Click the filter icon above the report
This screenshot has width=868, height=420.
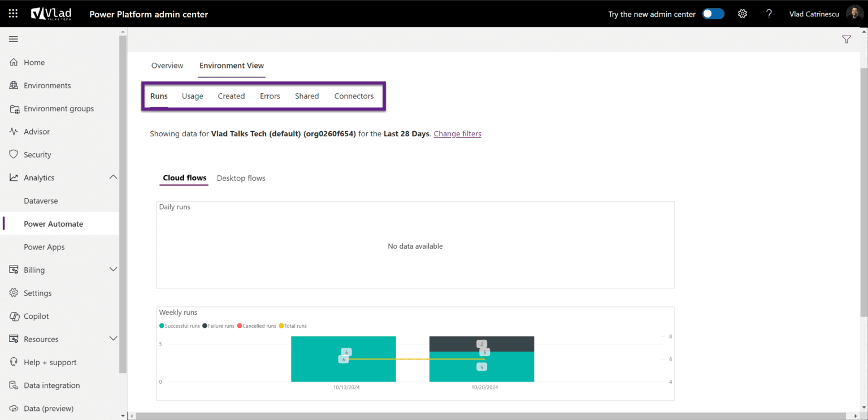846,39
